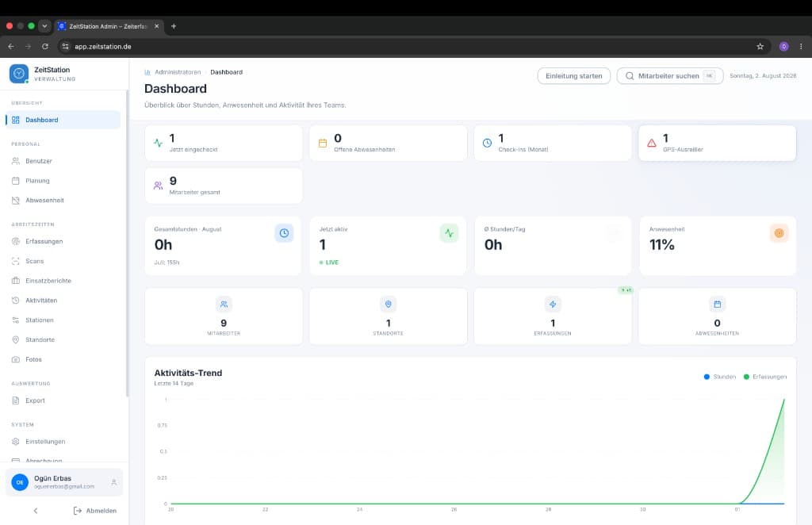Open Benutzer in the sidebar

(x=63, y=161)
